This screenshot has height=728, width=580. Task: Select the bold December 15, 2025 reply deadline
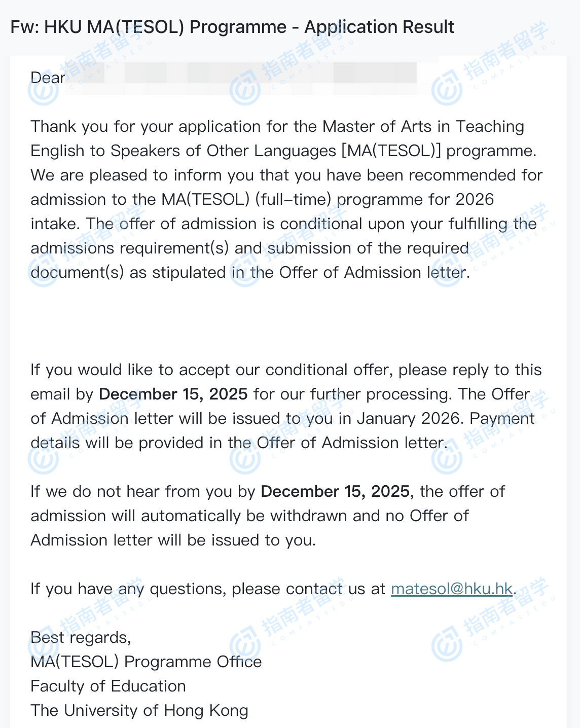pos(173,394)
